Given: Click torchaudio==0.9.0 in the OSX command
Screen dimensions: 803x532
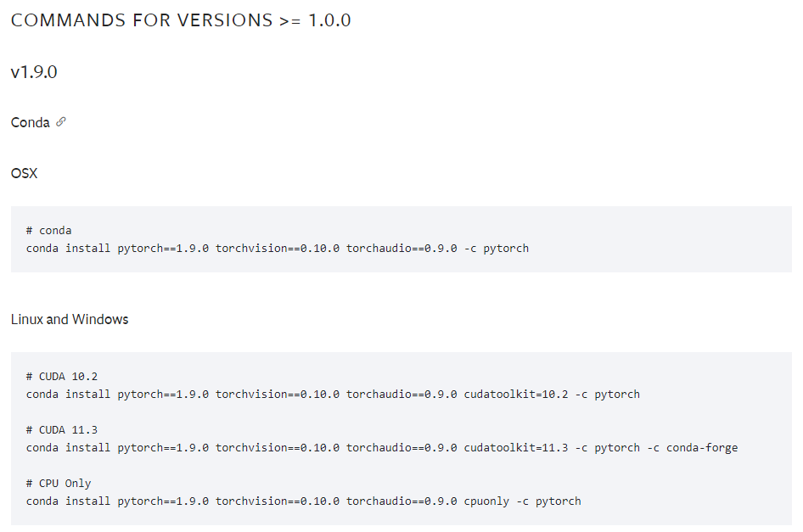Looking at the screenshot, I should point(401,248).
